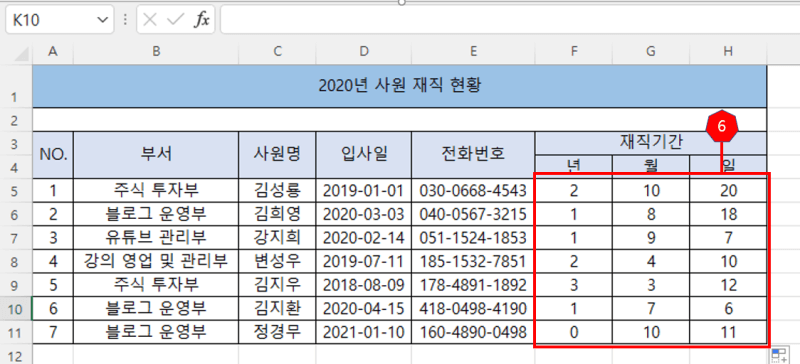
Task: Click the Enter checkmark icon in formula bar
Action: point(175,20)
